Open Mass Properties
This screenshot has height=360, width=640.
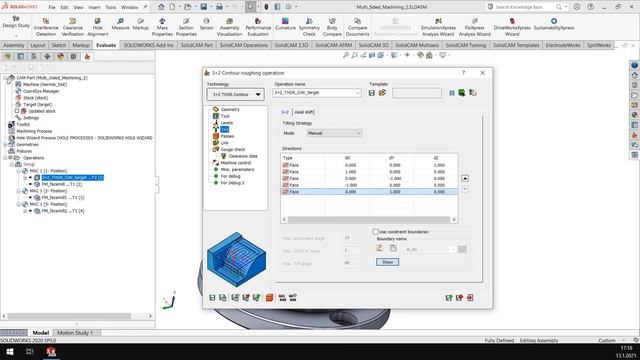point(162,27)
